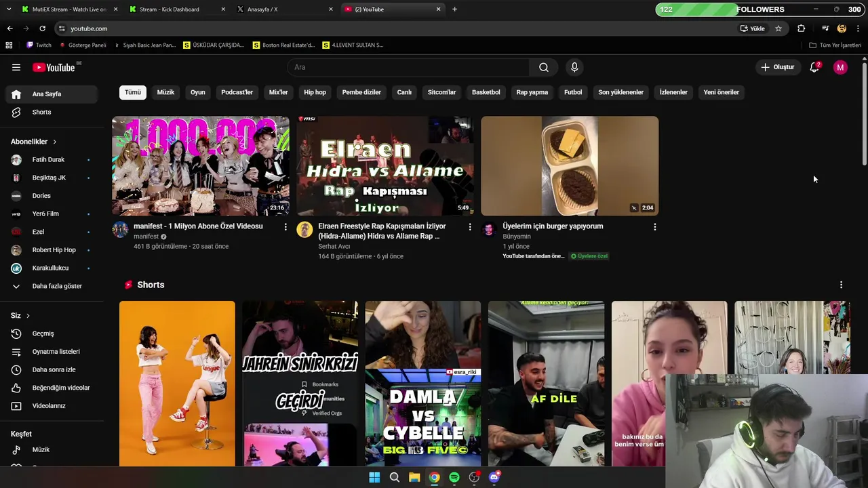868x488 pixels.
Task: Open Spotify from the taskbar
Action: (454, 477)
